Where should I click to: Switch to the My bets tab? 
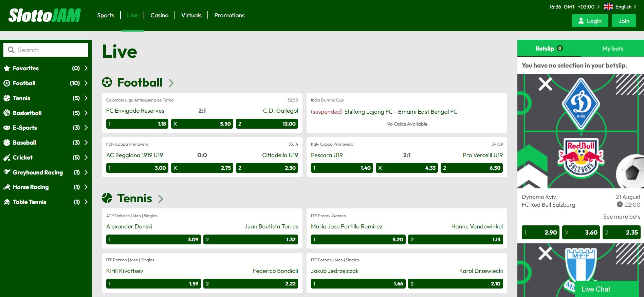click(x=612, y=48)
